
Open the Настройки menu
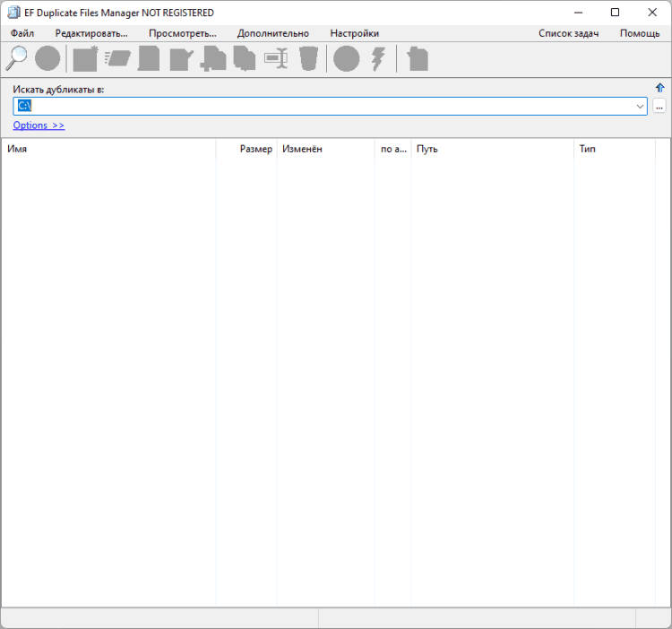(355, 33)
